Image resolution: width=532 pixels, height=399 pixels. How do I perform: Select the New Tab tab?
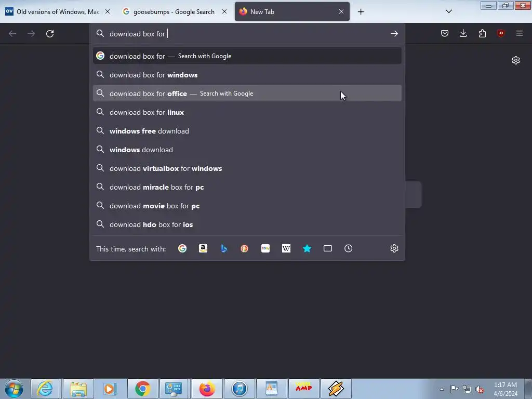292,11
